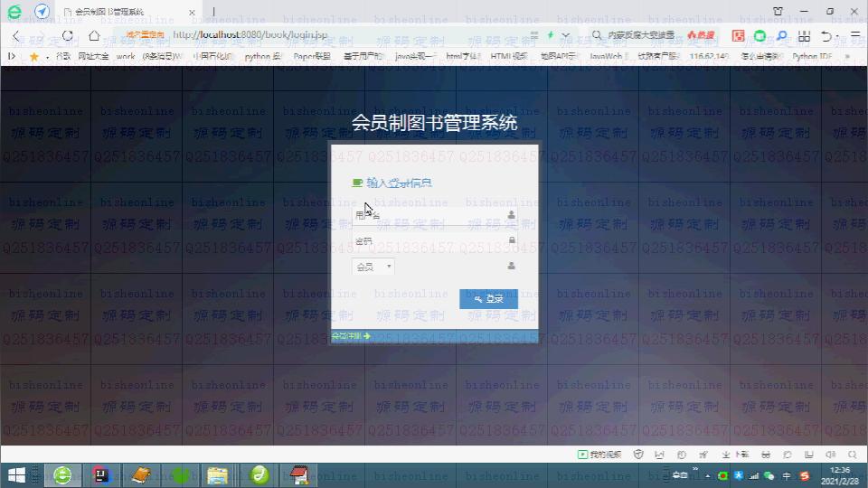Open the work bookmark

pyautogui.click(x=126, y=56)
